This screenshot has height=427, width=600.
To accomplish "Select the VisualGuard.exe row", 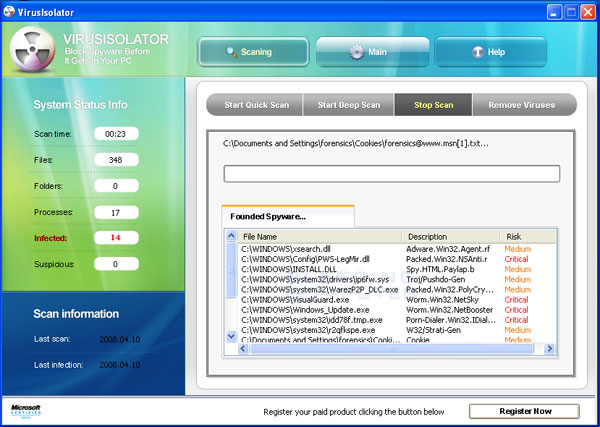I will (x=397, y=300).
